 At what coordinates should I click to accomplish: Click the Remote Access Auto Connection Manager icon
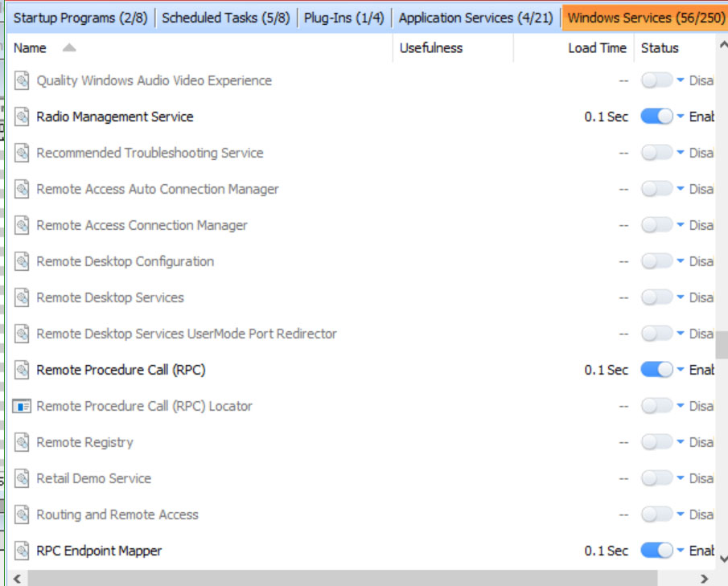(22, 189)
